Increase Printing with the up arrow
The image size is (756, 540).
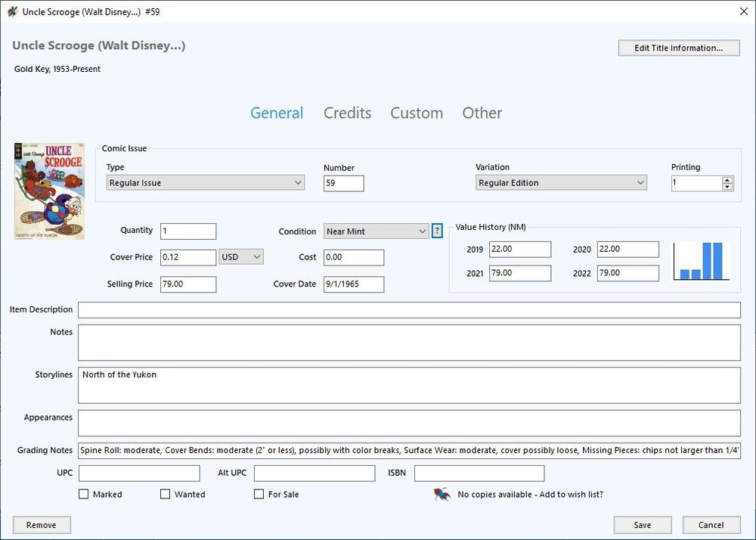pyautogui.click(x=727, y=180)
